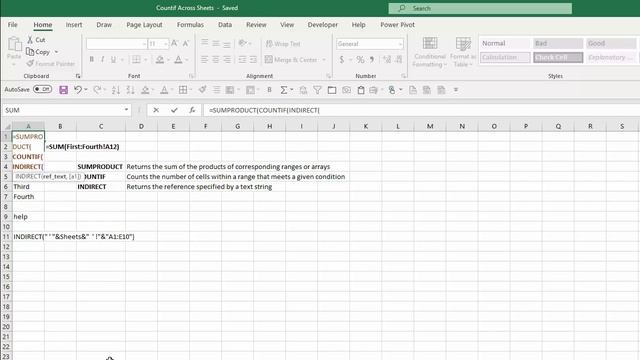640x360 pixels.
Task: Click the Font Color A in Font group
Action: pos(178,60)
